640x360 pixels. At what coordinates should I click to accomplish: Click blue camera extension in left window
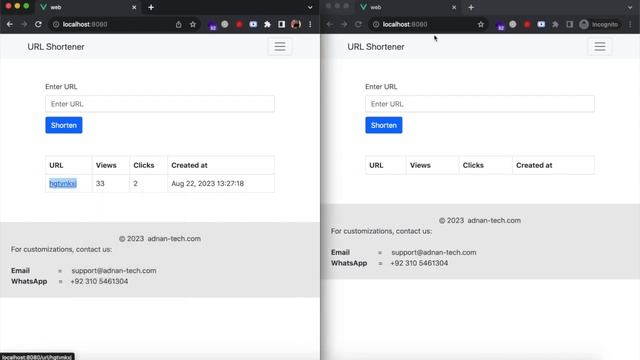click(x=253, y=24)
